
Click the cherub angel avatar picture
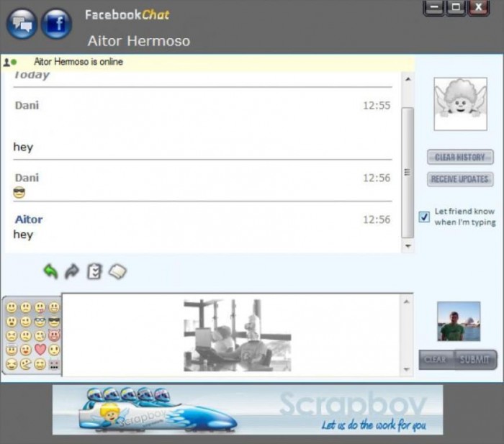coord(460,104)
